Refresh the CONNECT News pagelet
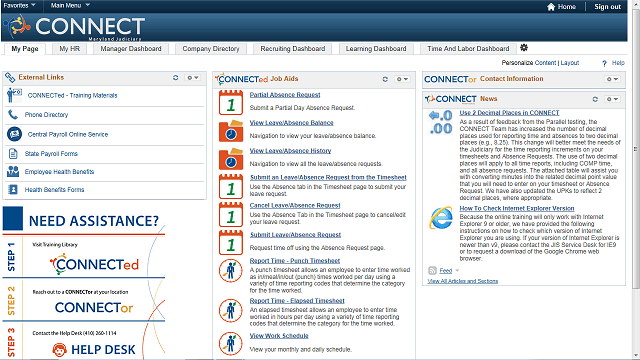 point(595,99)
